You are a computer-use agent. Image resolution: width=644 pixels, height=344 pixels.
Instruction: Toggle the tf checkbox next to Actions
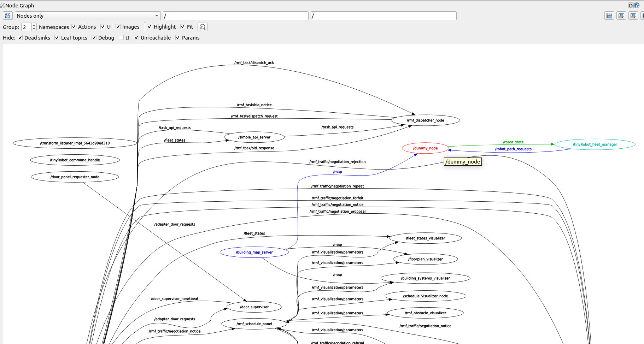point(103,27)
